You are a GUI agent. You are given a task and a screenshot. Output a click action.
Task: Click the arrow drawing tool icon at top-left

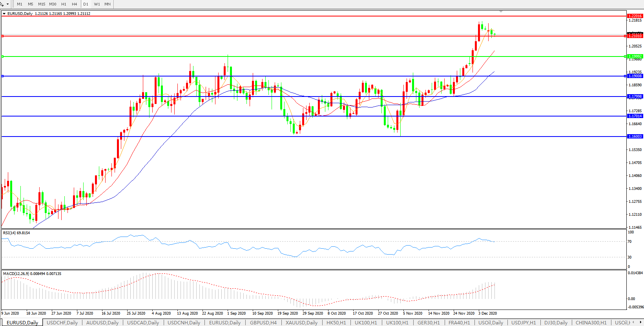tap(2, 4)
